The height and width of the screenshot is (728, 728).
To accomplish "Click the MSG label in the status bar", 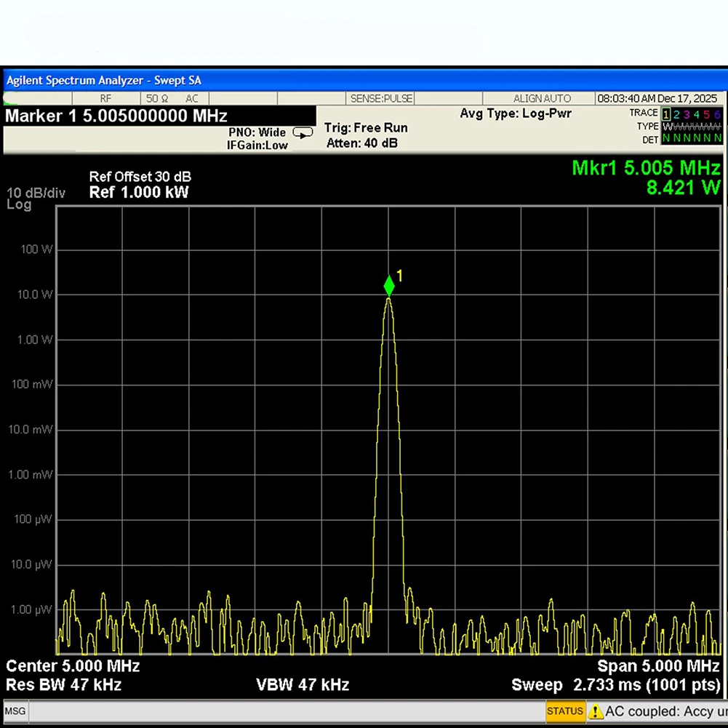I will coord(15,711).
